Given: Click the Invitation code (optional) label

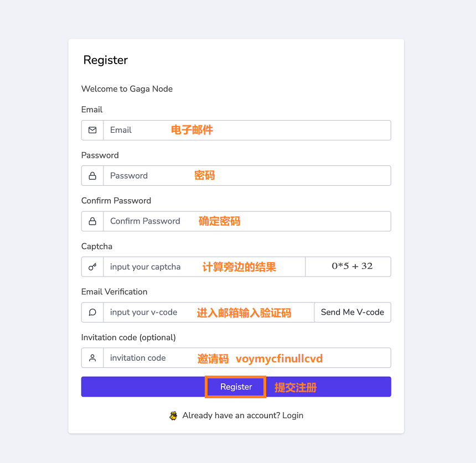Looking at the screenshot, I should [128, 337].
